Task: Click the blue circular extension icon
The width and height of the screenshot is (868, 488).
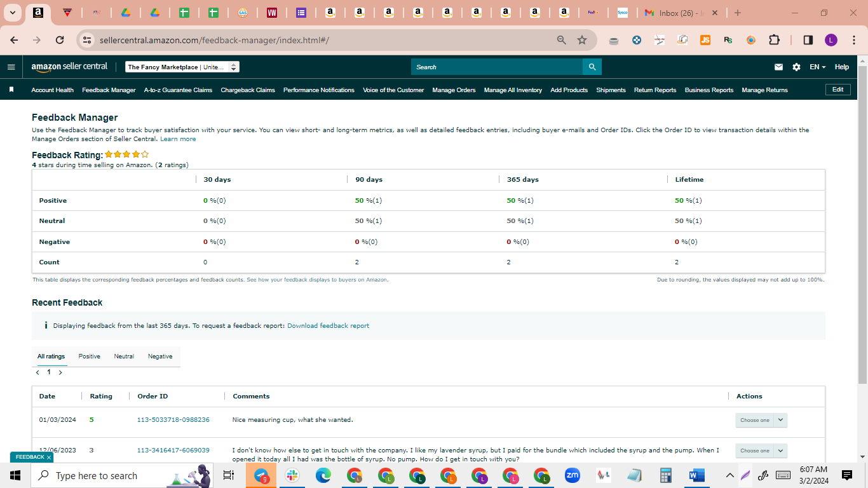Action: pyautogui.click(x=637, y=40)
